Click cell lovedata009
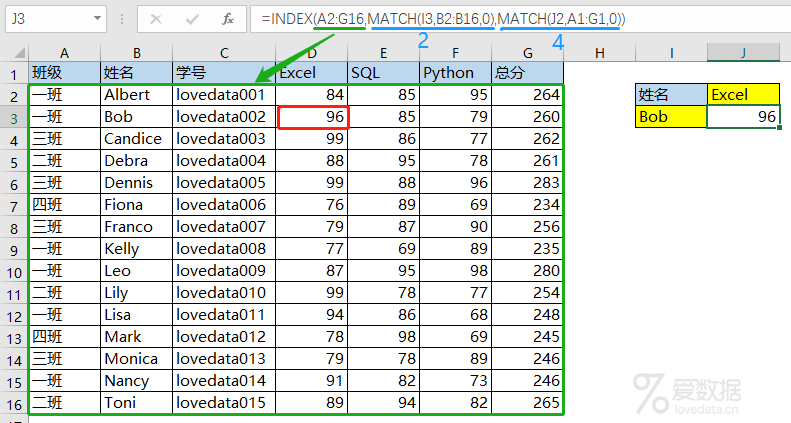The image size is (791, 423). click(224, 271)
